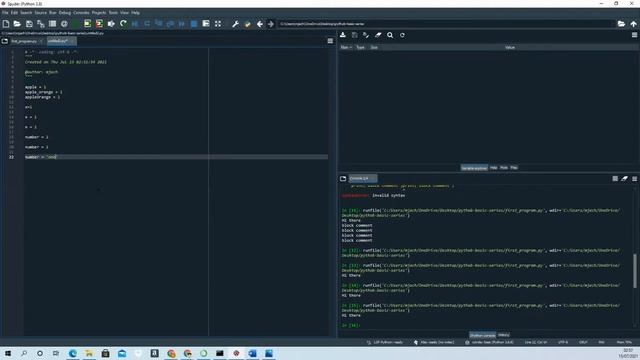The width and height of the screenshot is (640, 360).
Task: Step into the function in debug toolbar
Action: tap(158, 24)
